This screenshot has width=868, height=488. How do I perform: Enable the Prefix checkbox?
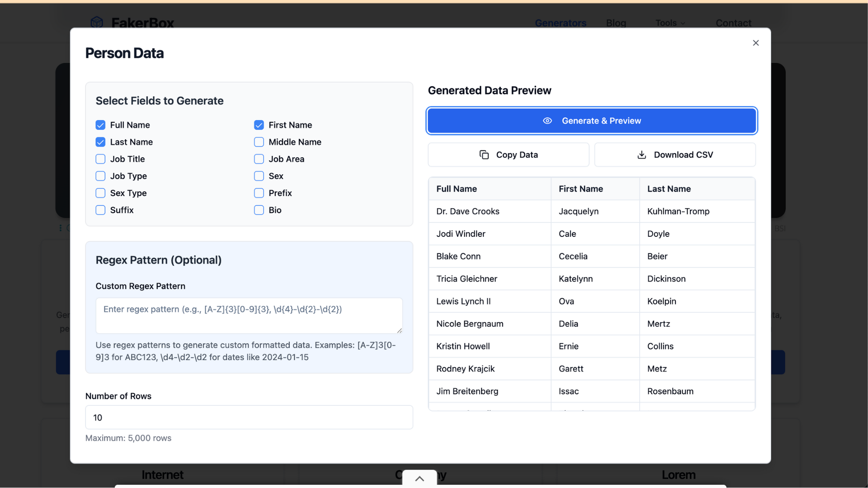click(258, 193)
